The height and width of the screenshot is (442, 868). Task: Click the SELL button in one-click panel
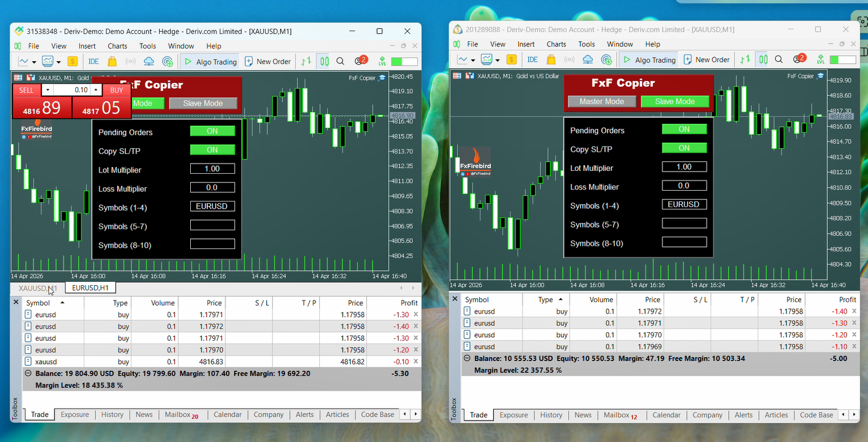(26, 90)
